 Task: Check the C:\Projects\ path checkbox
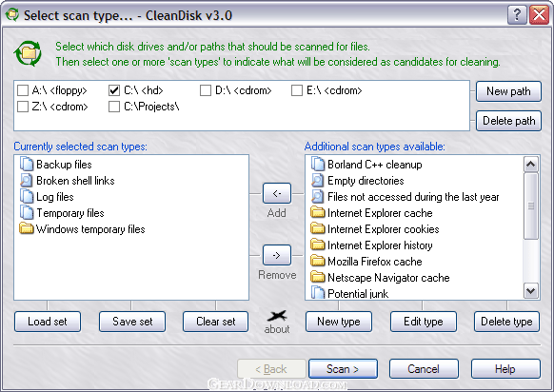click(114, 107)
